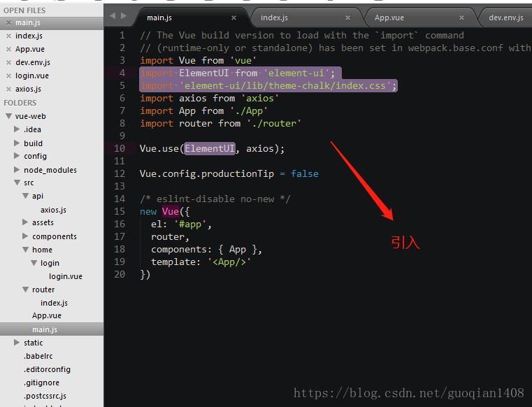This screenshot has height=407, width=532.
Task: Close the main.js editor tab
Action: (233, 17)
